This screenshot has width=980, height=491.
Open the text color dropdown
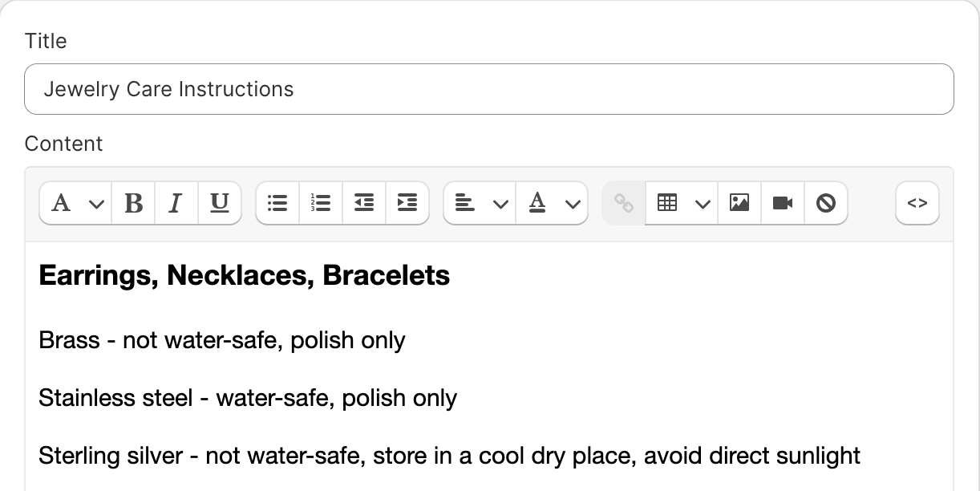coord(553,203)
